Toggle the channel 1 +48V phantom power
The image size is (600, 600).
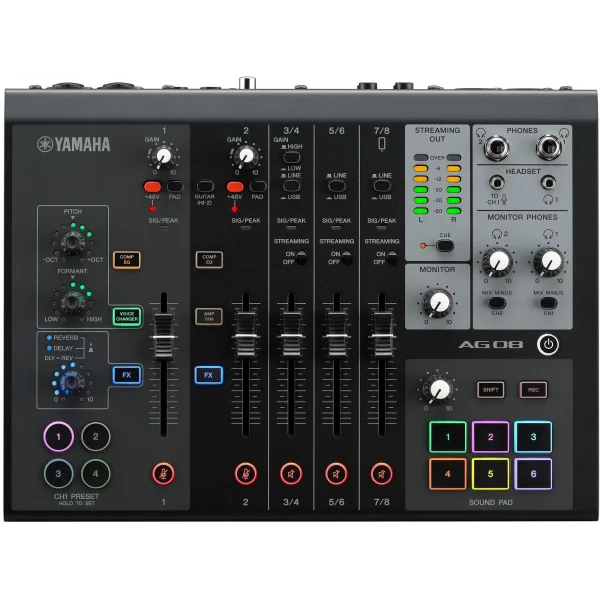pyautogui.click(x=152, y=186)
